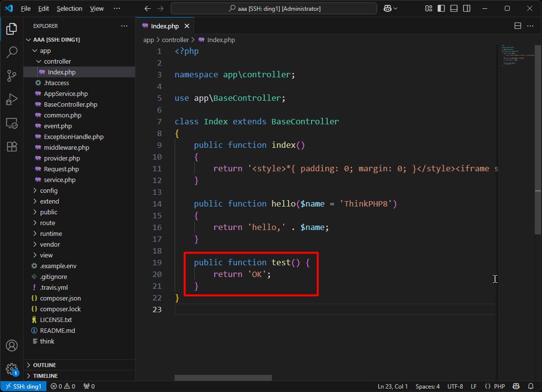Image resolution: width=542 pixels, height=392 pixels.
Task: Click the editor's horizontal scrollbar thumb
Action: tap(223, 378)
